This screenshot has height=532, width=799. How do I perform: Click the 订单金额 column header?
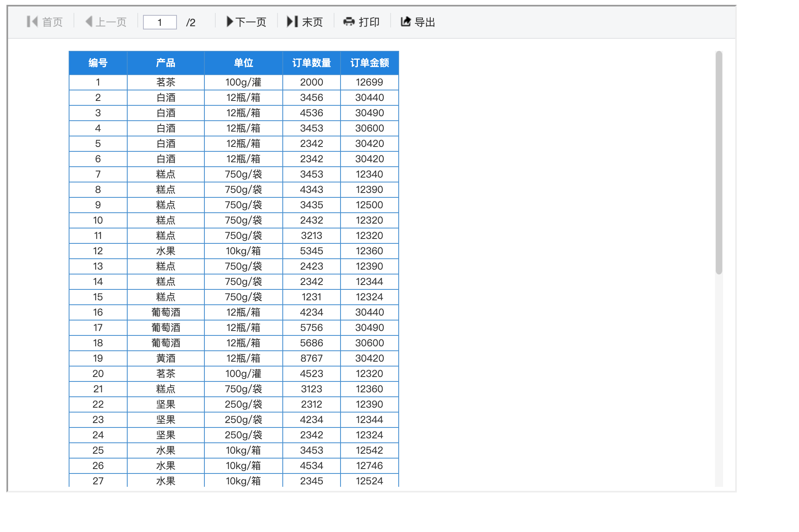(370, 63)
